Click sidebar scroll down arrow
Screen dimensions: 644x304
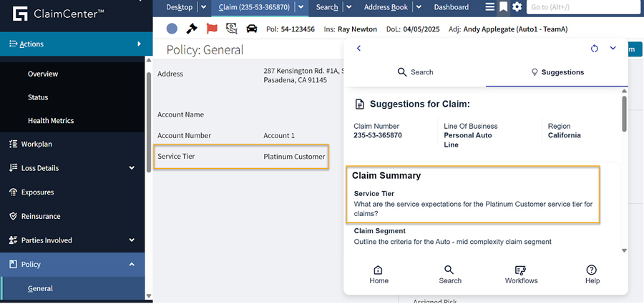click(149, 296)
